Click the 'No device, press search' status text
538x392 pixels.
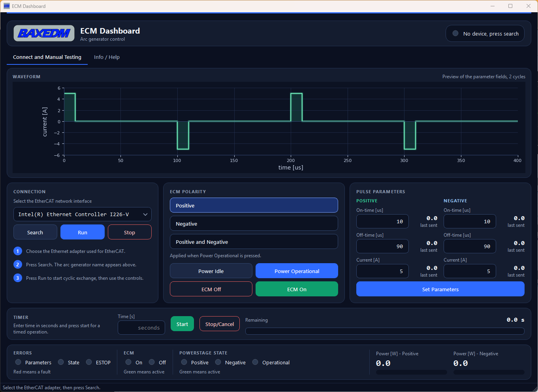pyautogui.click(x=491, y=34)
